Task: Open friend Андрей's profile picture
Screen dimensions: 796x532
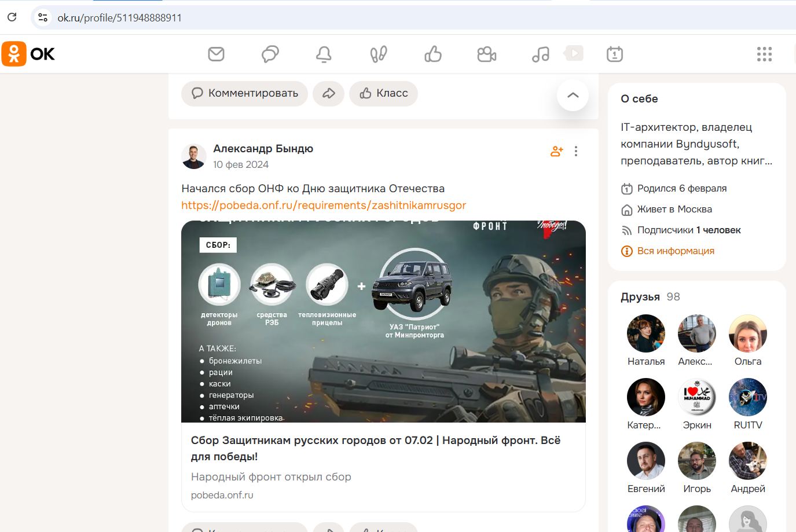Action: coord(748,461)
